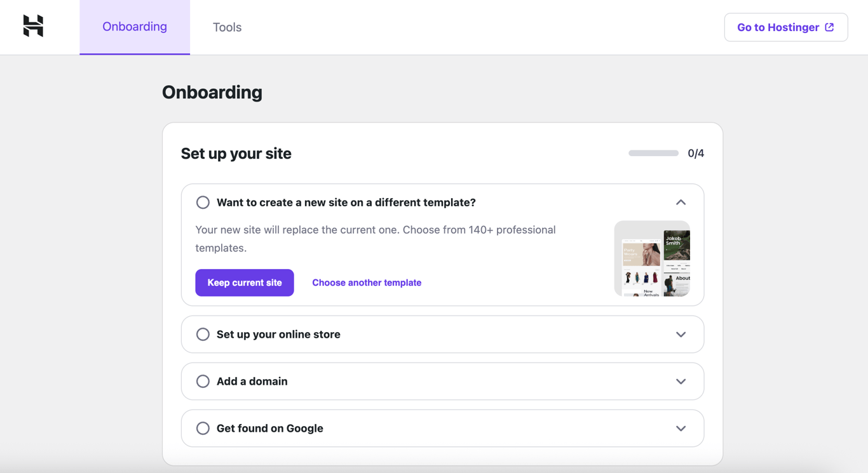The height and width of the screenshot is (473, 868).
Task: Click the Hostinger H logo
Action: (x=34, y=27)
